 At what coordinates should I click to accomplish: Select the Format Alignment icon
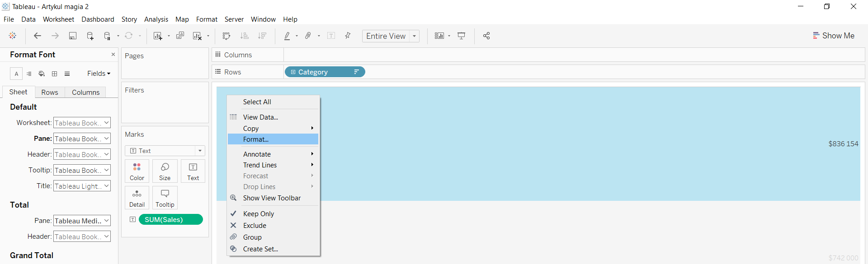(29, 74)
